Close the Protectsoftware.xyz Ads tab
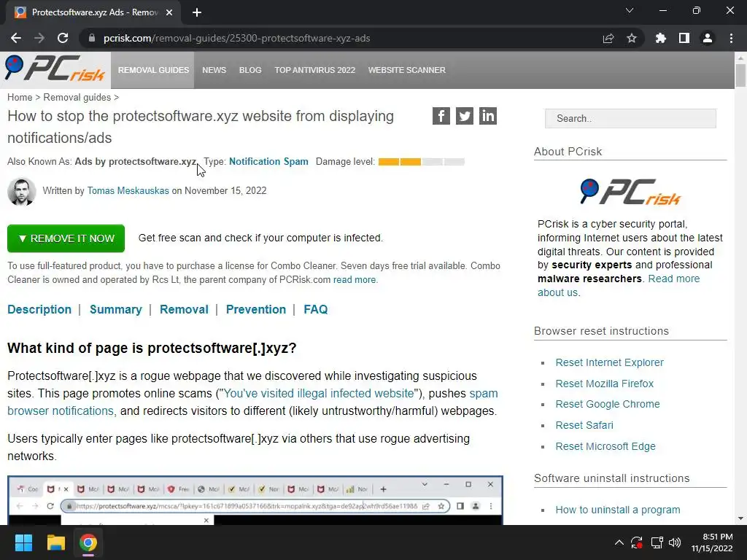This screenshot has width=747, height=560. coord(169,12)
